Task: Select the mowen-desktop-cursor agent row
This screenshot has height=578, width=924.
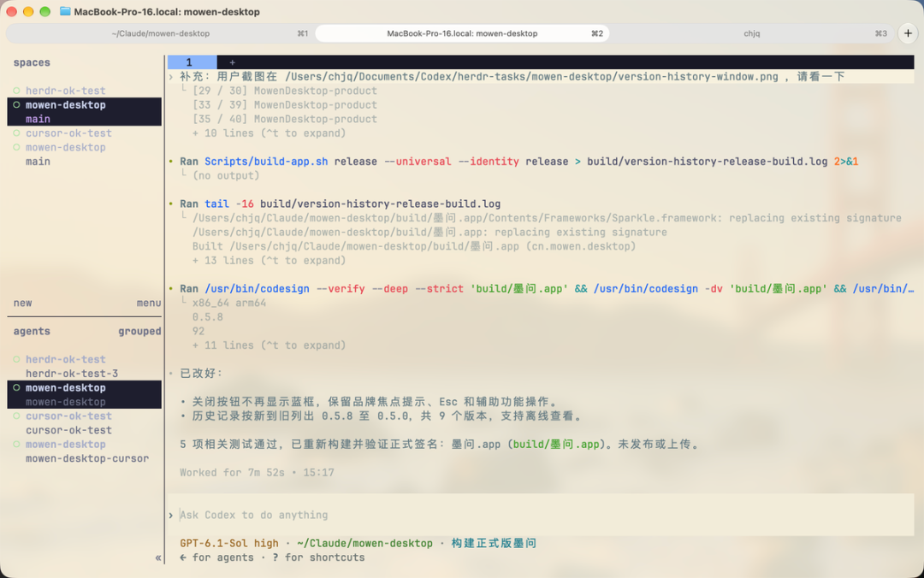Action: pos(87,458)
